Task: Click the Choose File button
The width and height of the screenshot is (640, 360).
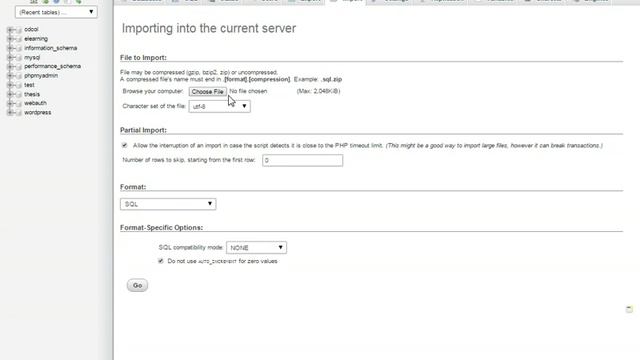Action: [207, 92]
